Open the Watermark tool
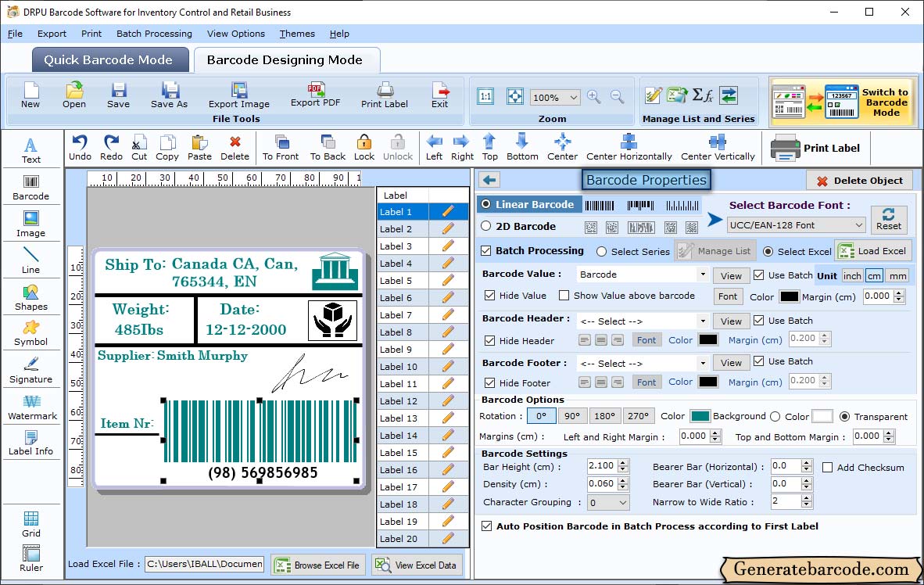The height and width of the screenshot is (585, 924). pyautogui.click(x=32, y=407)
